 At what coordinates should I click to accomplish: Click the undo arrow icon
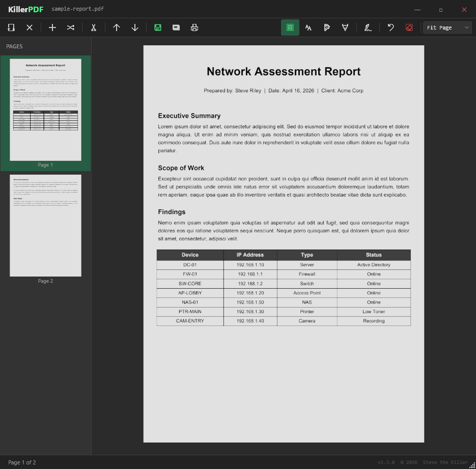click(390, 27)
